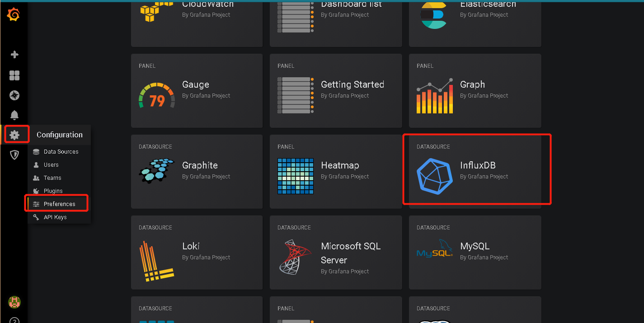Screen dimensions: 644x323
Task: Click the Data Sources database icon
Action: (36, 152)
